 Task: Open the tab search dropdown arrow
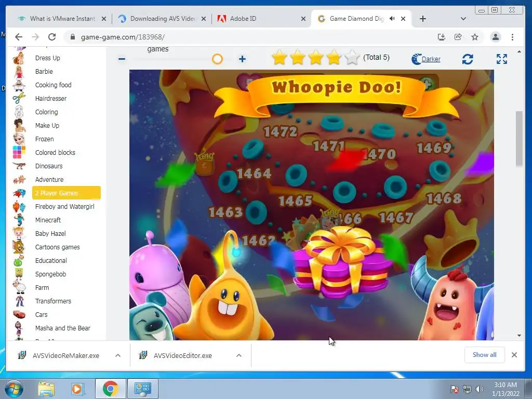coord(463,19)
